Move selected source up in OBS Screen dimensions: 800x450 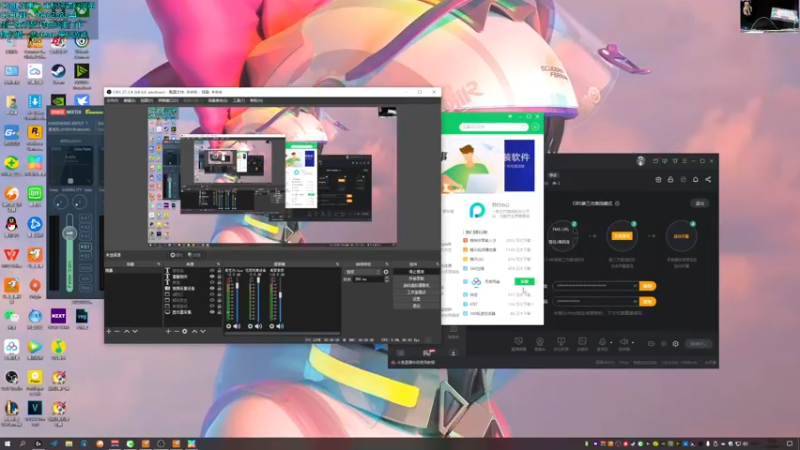coord(194,332)
